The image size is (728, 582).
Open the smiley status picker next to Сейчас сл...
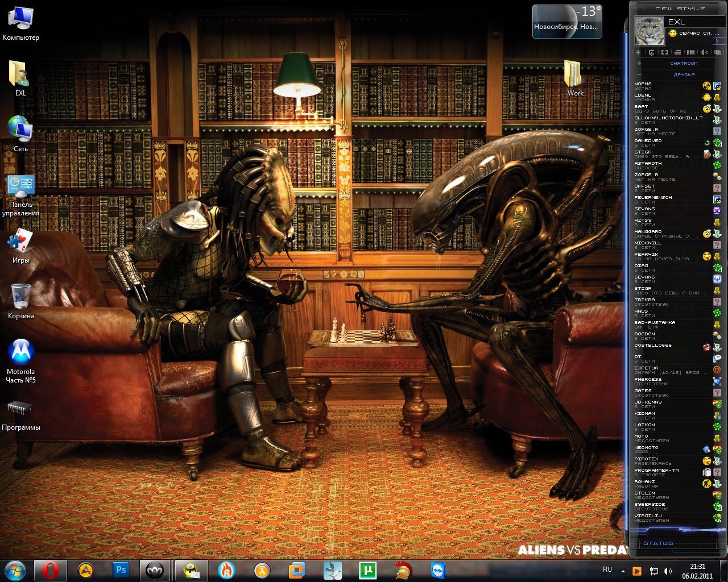pyautogui.click(x=673, y=33)
